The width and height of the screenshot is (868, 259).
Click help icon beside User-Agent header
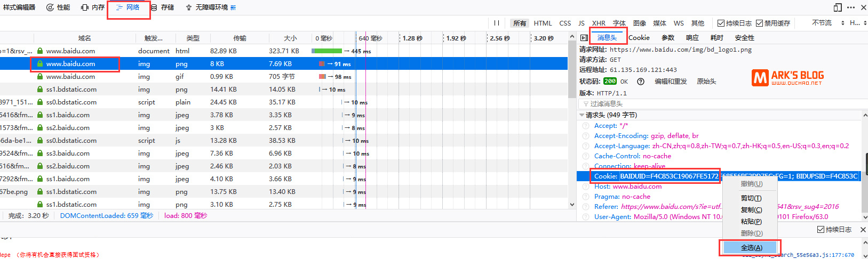[586, 217]
